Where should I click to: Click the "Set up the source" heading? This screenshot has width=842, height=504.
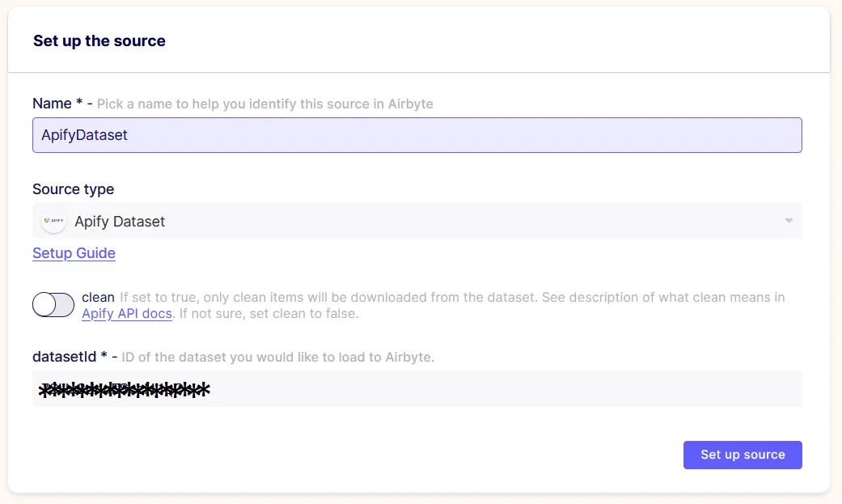99,40
